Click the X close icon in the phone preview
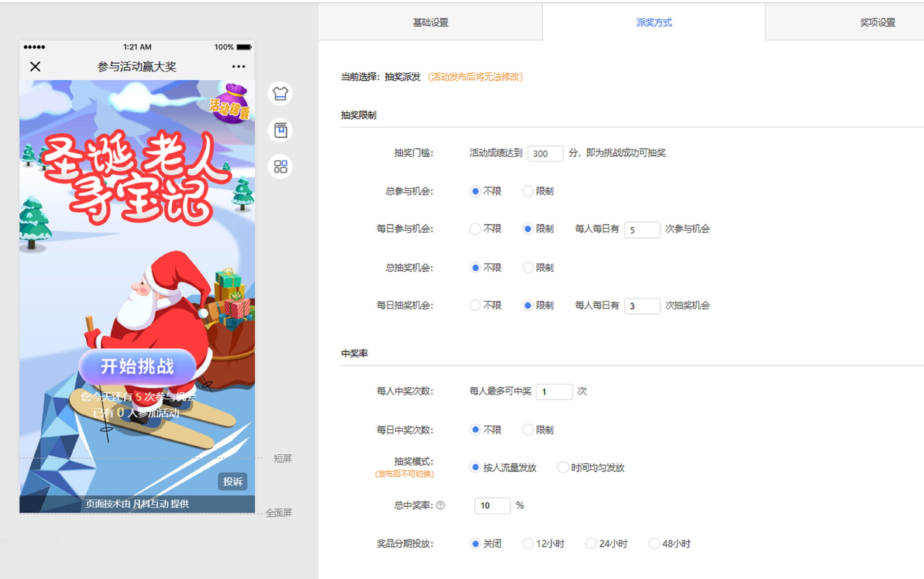Screen dimensions: 924x579 [x=35, y=67]
